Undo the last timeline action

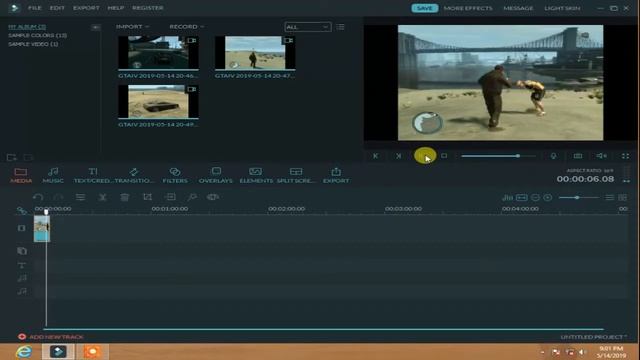click(x=38, y=197)
